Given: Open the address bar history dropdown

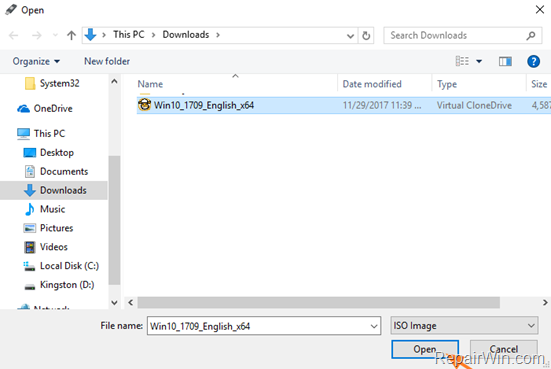Looking at the screenshot, I should [x=350, y=35].
